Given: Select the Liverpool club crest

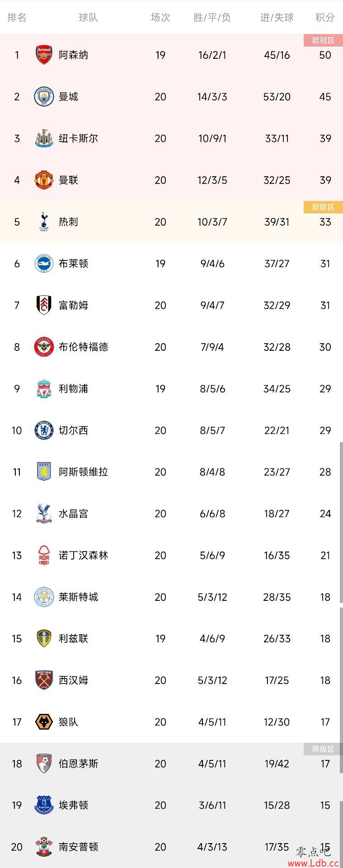Looking at the screenshot, I should (x=44, y=389).
